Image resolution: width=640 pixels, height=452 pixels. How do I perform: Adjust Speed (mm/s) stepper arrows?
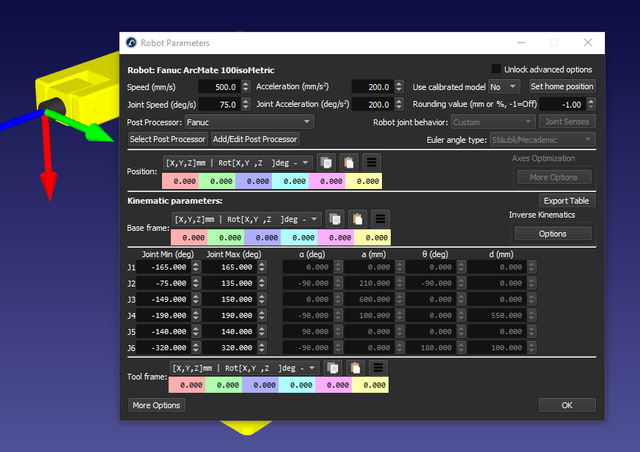coord(246,87)
